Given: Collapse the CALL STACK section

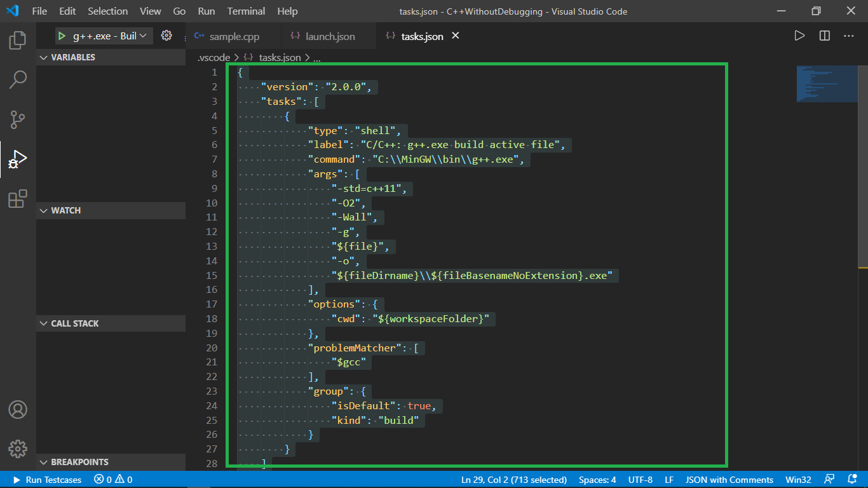Looking at the screenshot, I should click(x=111, y=323).
